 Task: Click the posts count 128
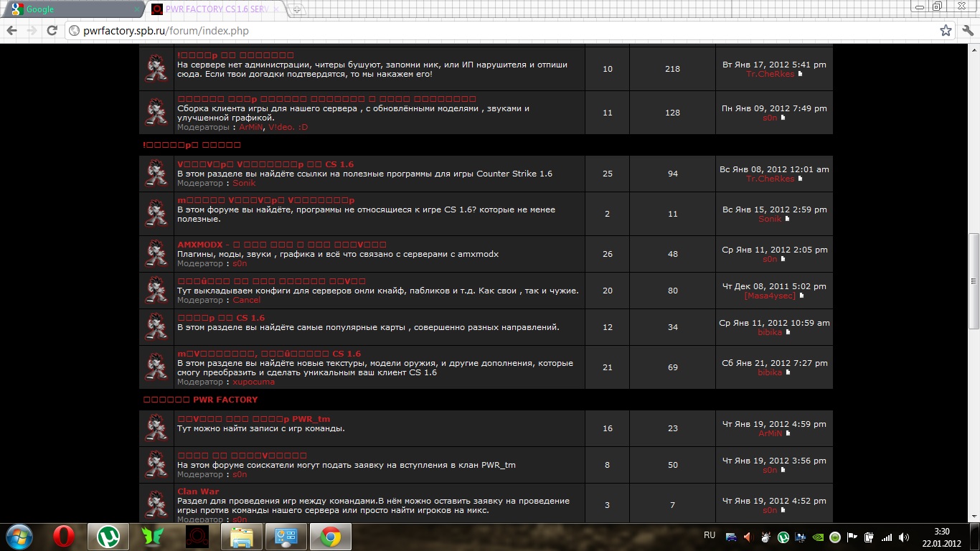point(672,113)
